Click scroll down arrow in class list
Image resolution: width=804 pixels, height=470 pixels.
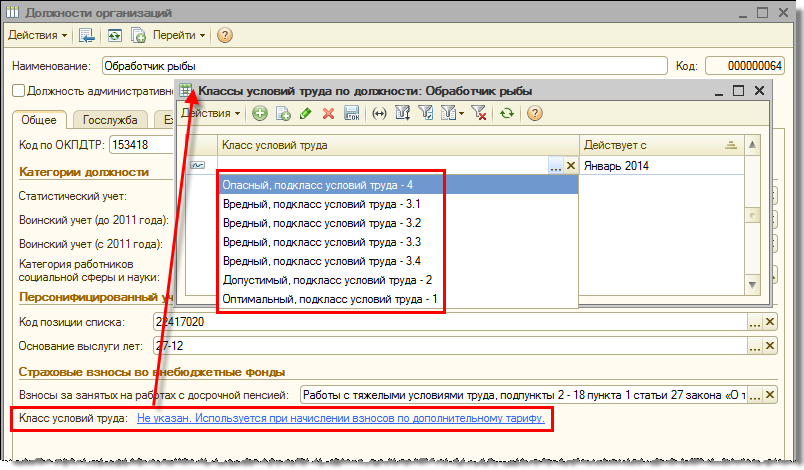(x=752, y=285)
